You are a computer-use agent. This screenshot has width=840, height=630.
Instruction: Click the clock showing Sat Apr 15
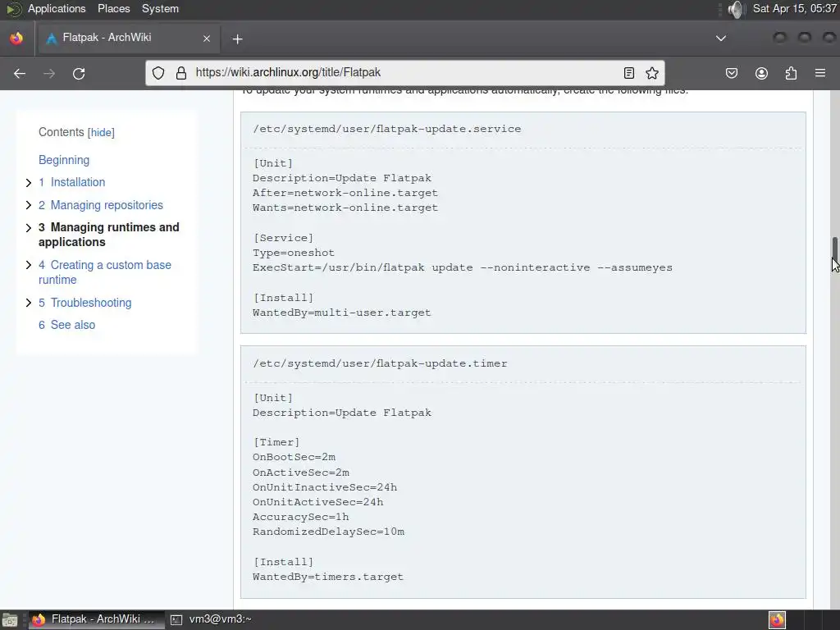point(794,8)
